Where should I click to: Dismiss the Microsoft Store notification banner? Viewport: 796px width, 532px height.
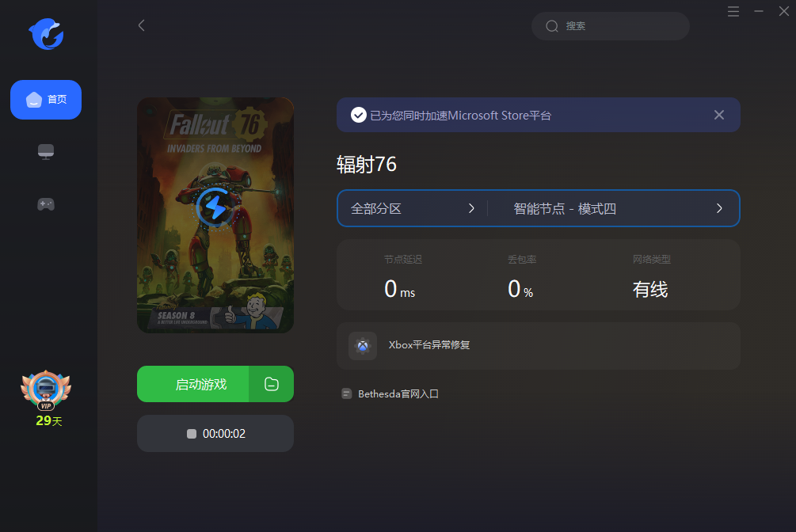pos(719,116)
